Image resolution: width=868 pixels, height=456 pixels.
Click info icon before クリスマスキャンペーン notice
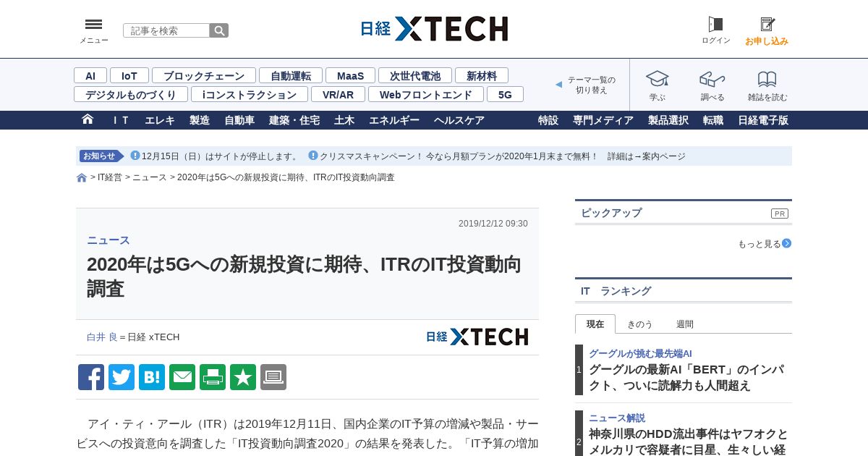tap(313, 156)
